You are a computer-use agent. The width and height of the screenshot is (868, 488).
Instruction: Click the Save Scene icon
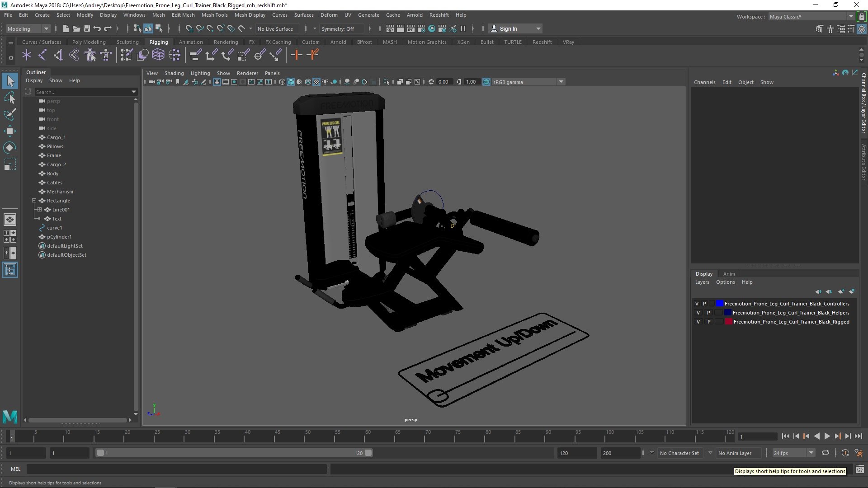[x=87, y=28]
